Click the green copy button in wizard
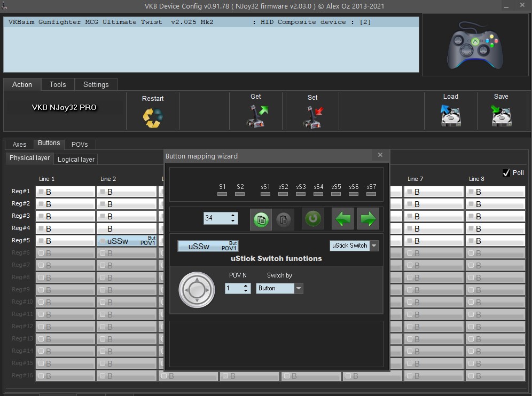The width and height of the screenshot is (532, 396). [261, 219]
